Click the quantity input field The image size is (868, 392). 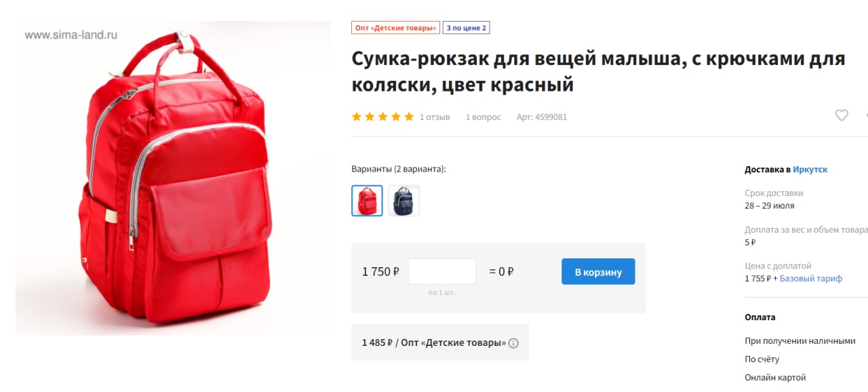(x=442, y=271)
